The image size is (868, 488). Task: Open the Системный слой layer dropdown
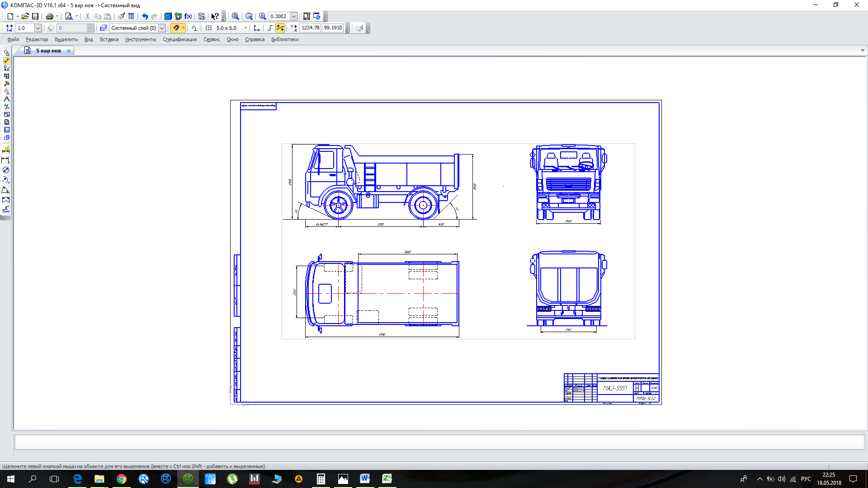[162, 28]
